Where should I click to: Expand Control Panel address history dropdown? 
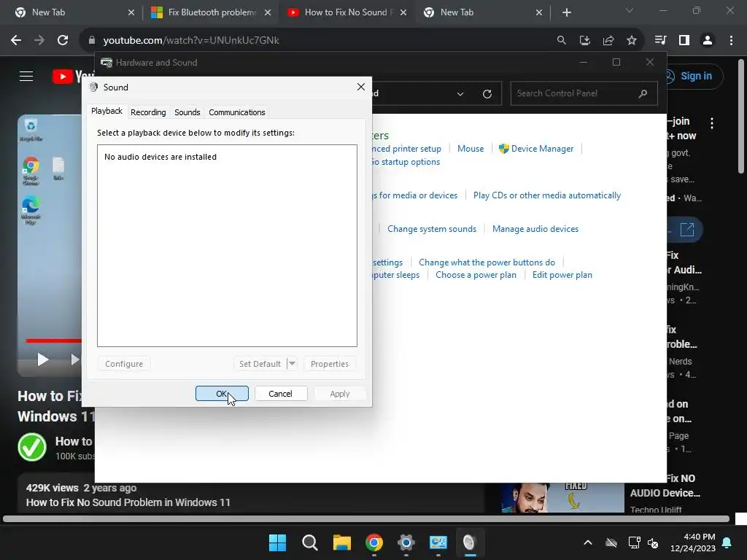[x=460, y=94]
